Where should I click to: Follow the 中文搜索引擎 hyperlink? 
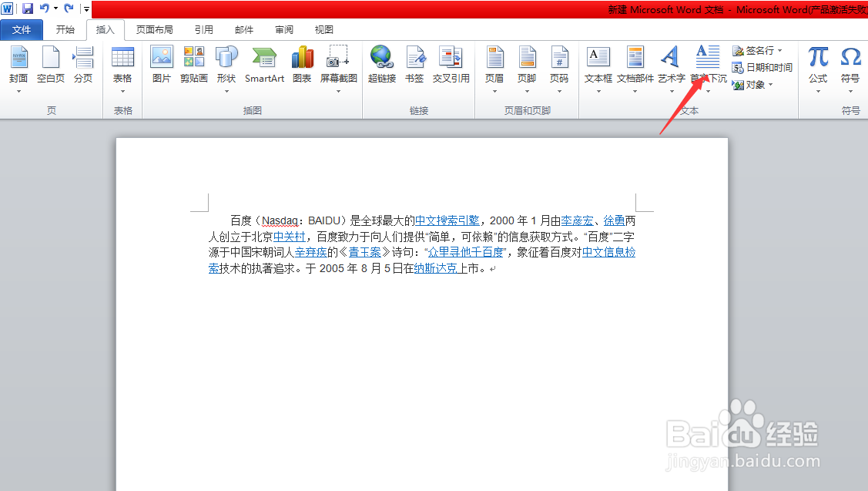click(x=447, y=220)
